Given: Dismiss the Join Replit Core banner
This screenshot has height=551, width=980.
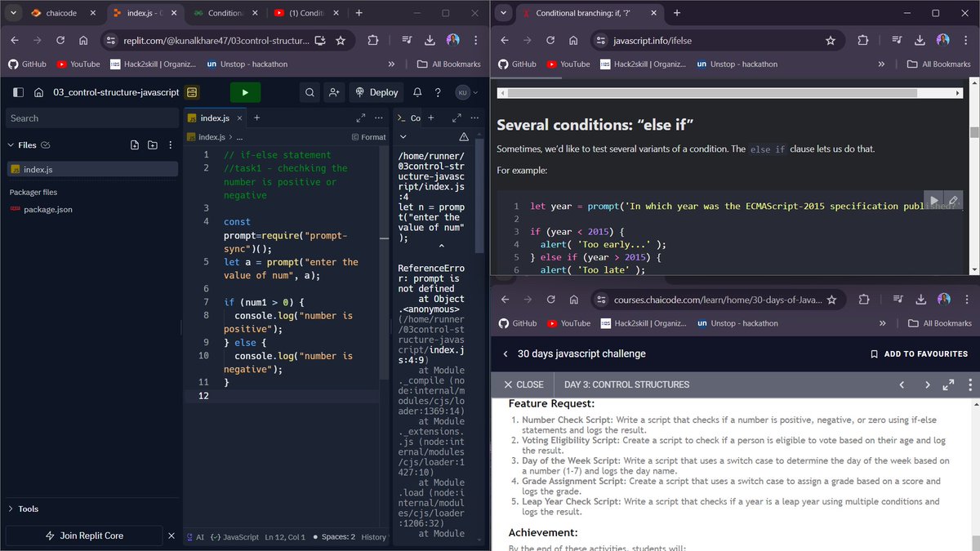Looking at the screenshot, I should [171, 535].
